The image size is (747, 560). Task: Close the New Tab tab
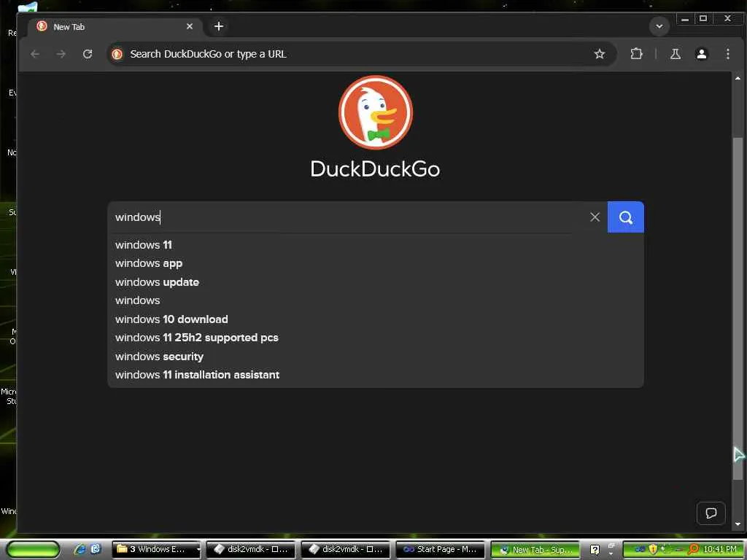tap(190, 26)
